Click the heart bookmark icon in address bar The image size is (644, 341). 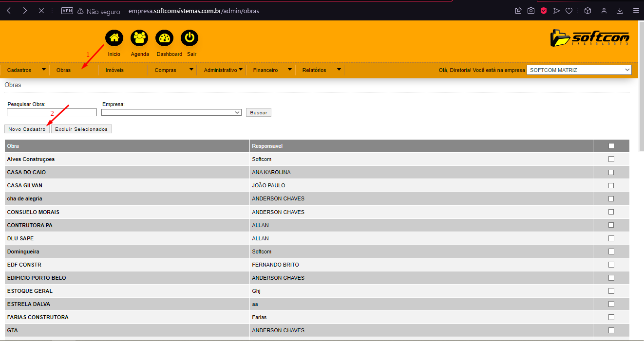(568, 10)
